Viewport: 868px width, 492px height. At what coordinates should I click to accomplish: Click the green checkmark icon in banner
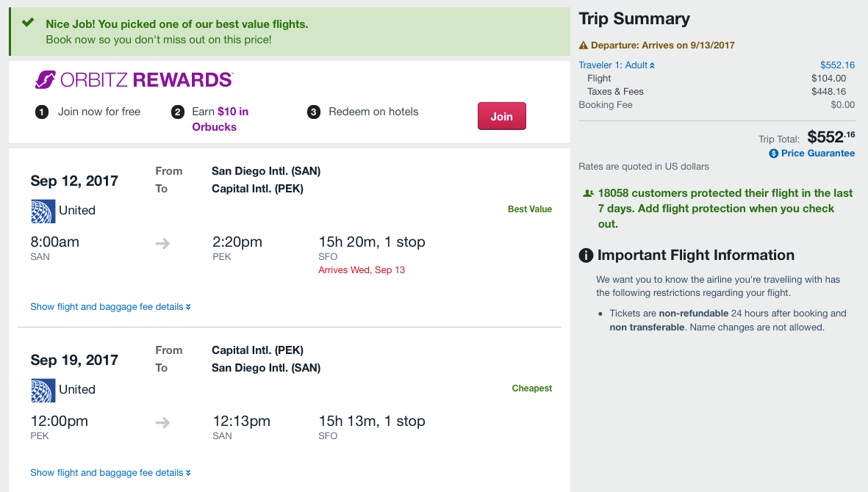[28, 23]
